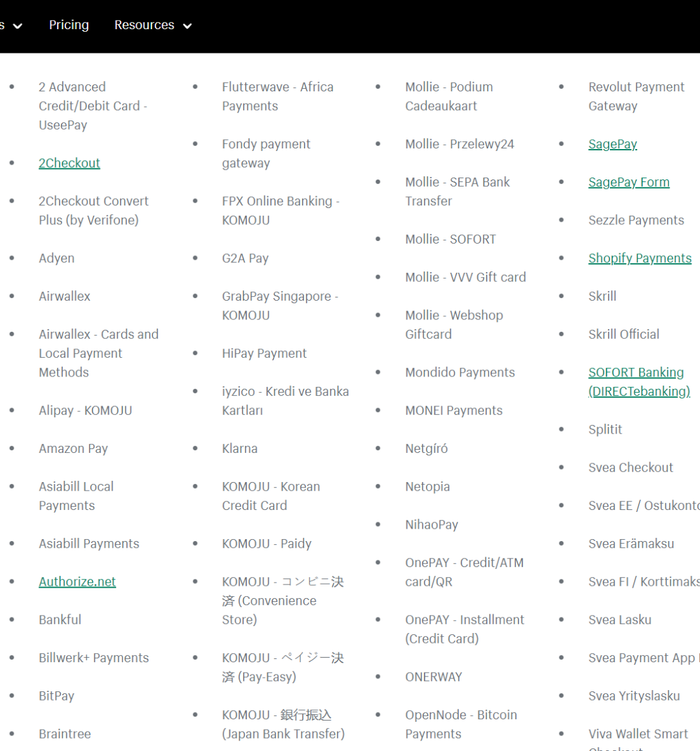700x751 pixels.
Task: Click the Skrill Official list item
Action: 624,334
